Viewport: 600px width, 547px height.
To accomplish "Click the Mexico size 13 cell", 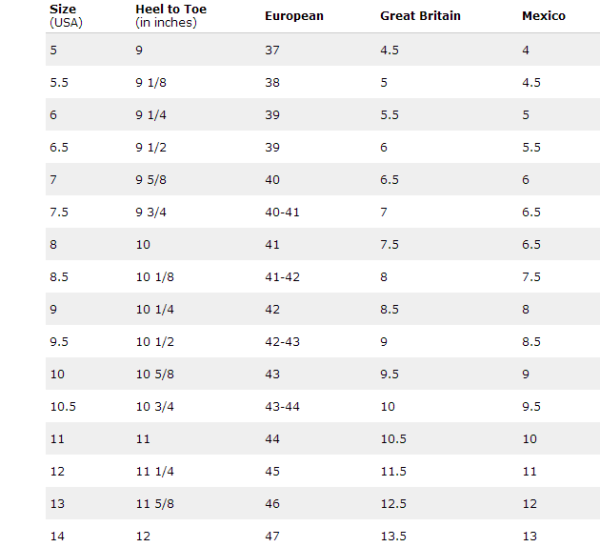I will [530, 536].
